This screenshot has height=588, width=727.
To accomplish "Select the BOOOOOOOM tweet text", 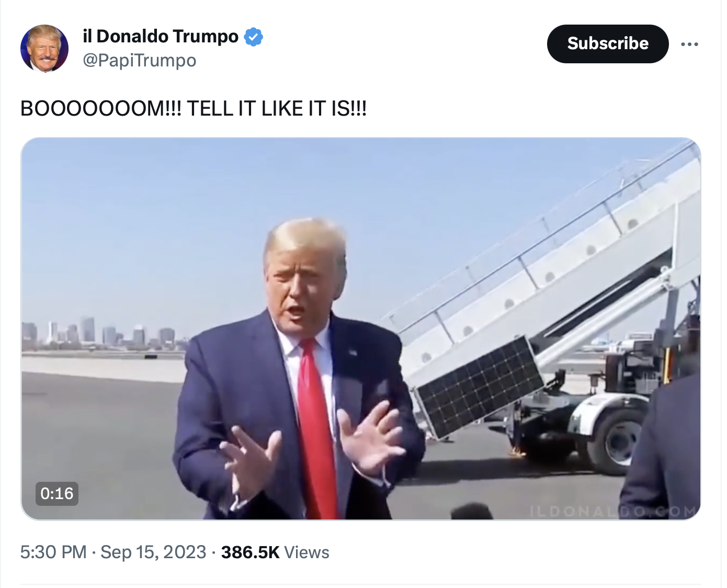I will [194, 109].
